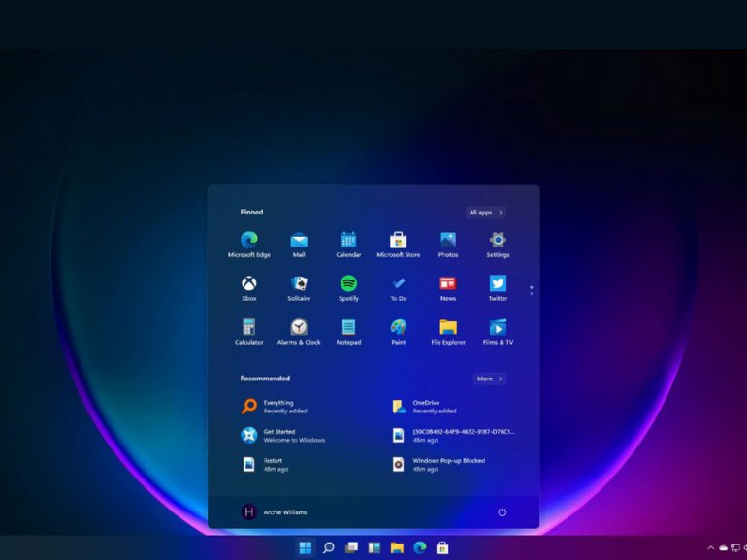The image size is (747, 560).
Task: Launch Films & TV
Action: (x=498, y=332)
